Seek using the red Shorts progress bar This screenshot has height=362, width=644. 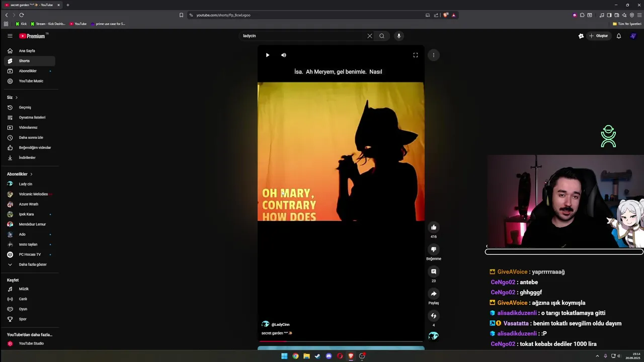[x=341, y=341]
